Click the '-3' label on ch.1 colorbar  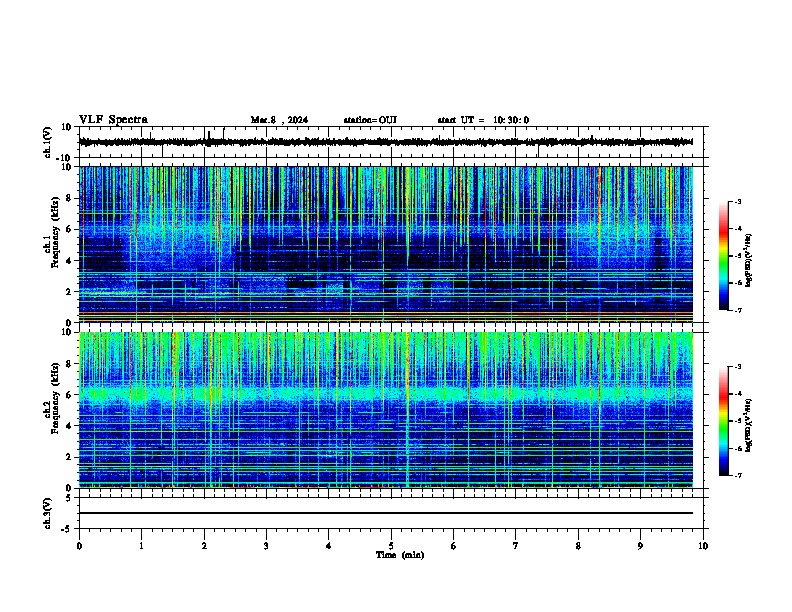737,201
